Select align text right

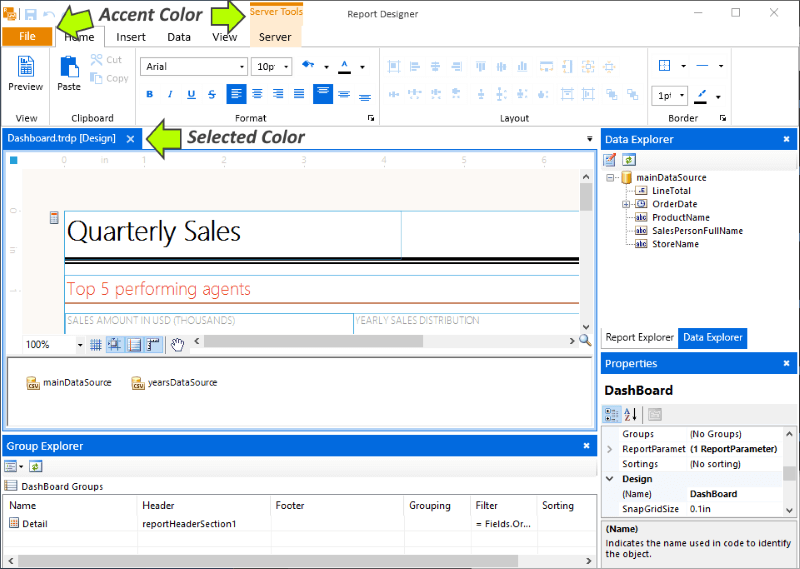(278, 94)
